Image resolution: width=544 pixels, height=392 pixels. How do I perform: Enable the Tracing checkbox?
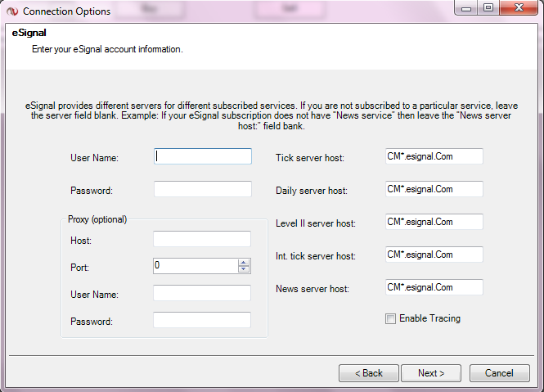(x=390, y=318)
